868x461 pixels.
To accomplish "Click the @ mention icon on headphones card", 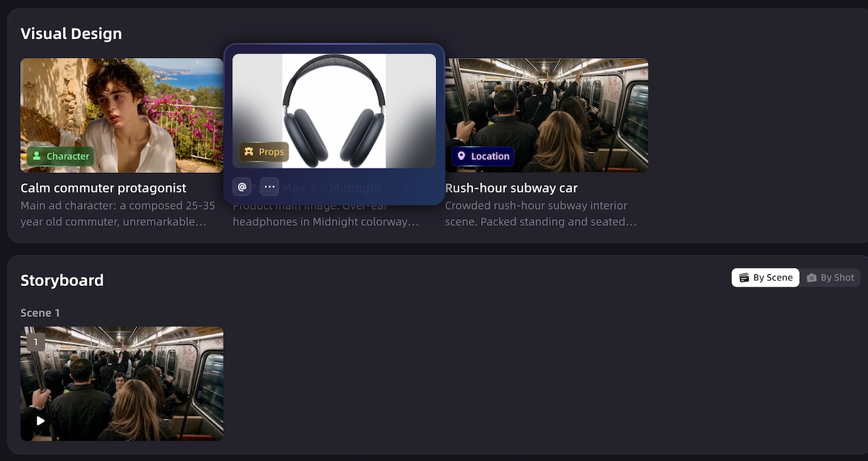I will pyautogui.click(x=242, y=187).
